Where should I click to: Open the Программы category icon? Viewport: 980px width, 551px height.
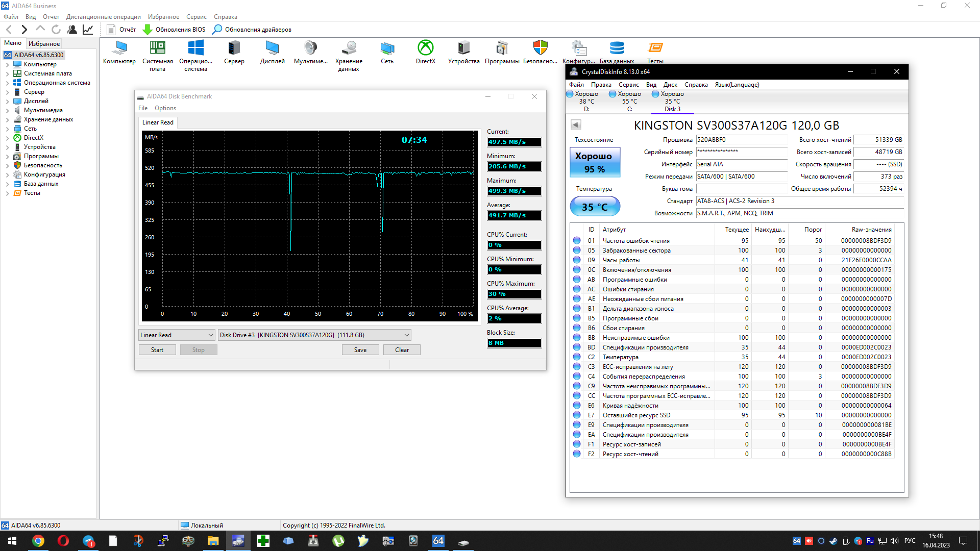502,52
